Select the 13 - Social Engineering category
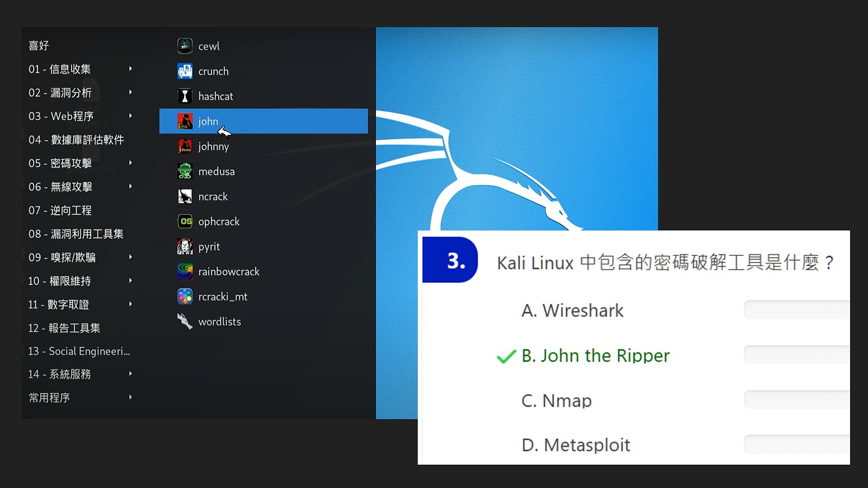The height and width of the screenshot is (488, 868). click(x=79, y=351)
